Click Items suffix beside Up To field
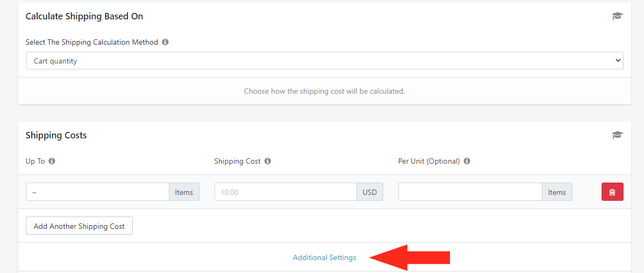Screen dimensions: 644x273 click(184, 192)
